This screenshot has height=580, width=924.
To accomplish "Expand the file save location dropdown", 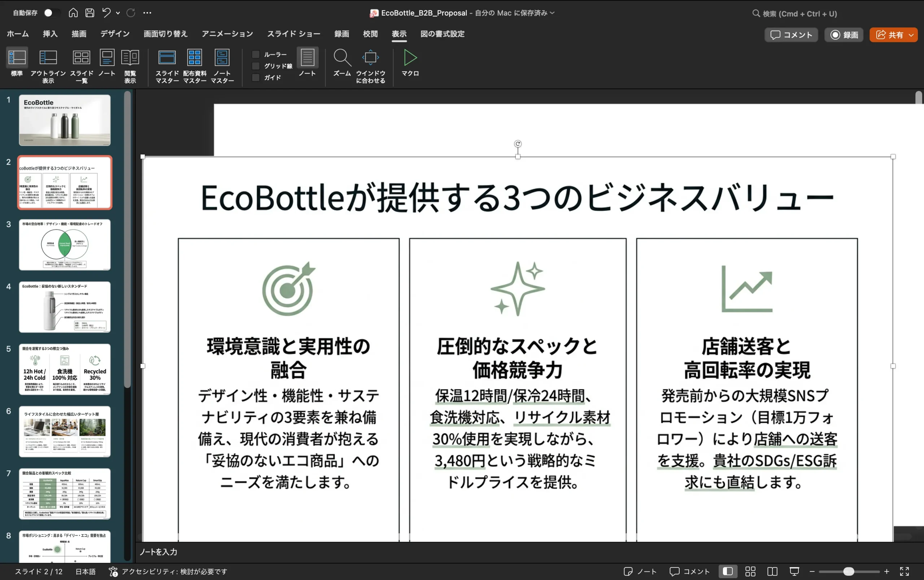I will (552, 13).
